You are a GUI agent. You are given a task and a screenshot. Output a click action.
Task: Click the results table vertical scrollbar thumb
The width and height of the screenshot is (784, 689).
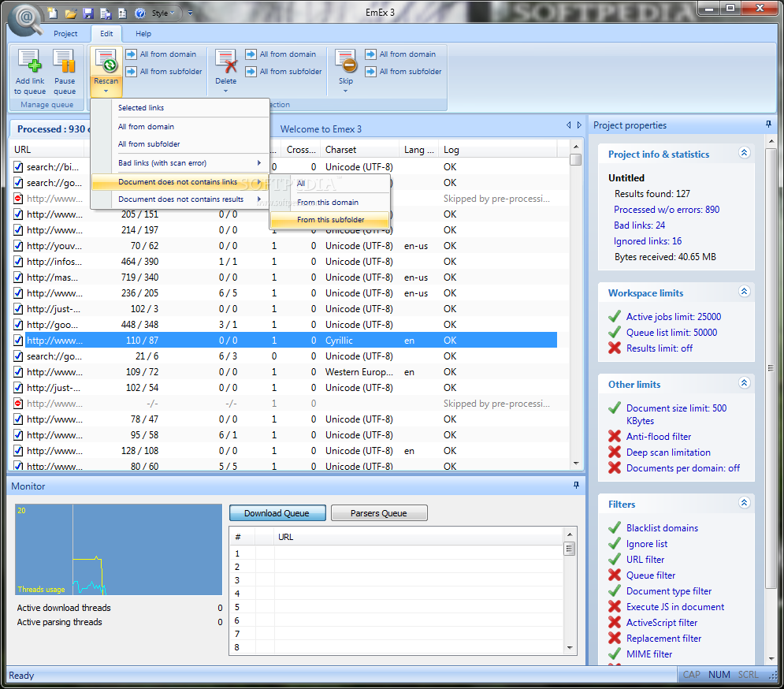pyautogui.click(x=575, y=159)
